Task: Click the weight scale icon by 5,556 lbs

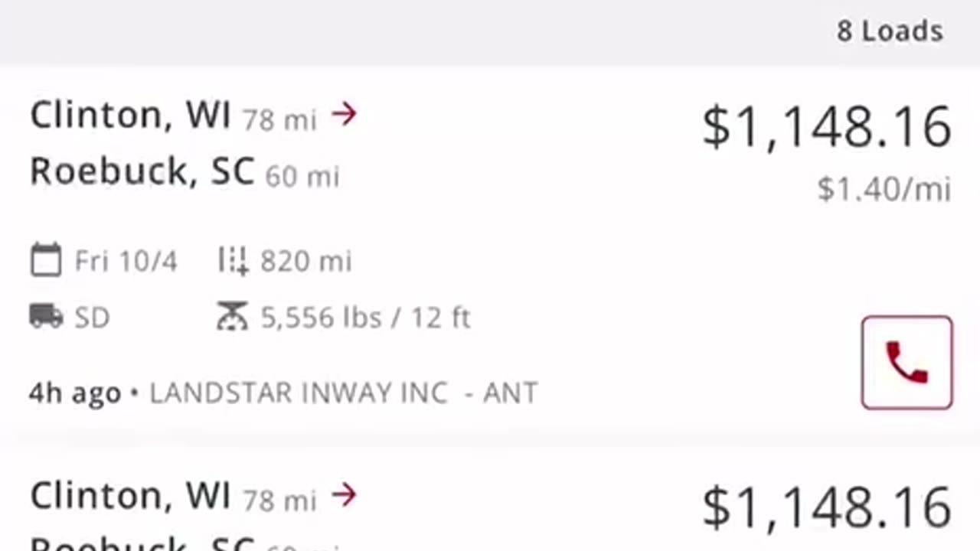Action: click(x=232, y=316)
